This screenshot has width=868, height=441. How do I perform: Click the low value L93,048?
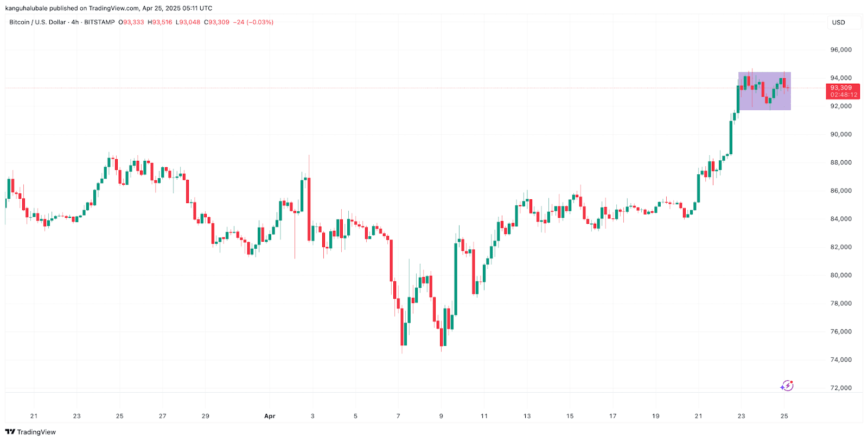[188, 22]
